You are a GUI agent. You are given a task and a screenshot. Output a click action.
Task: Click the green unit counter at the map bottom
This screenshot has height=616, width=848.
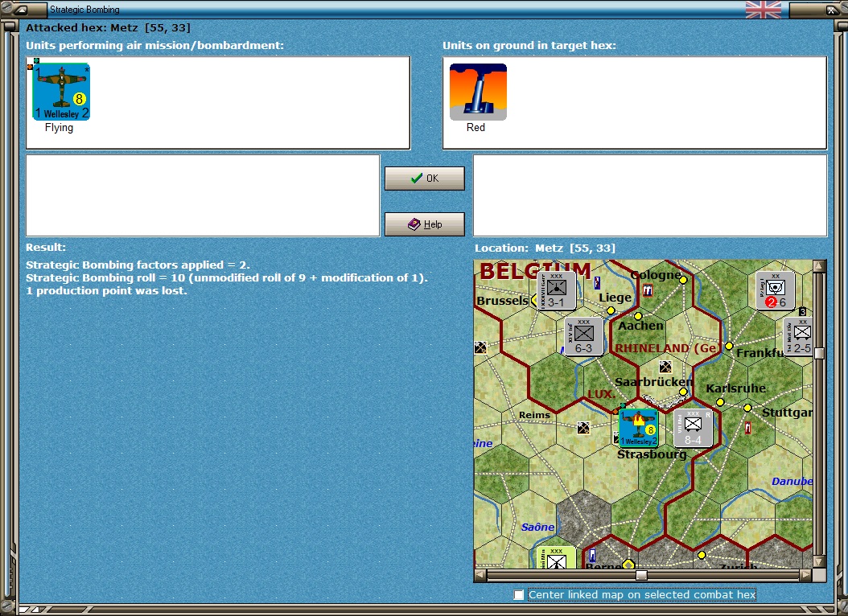[x=557, y=557]
